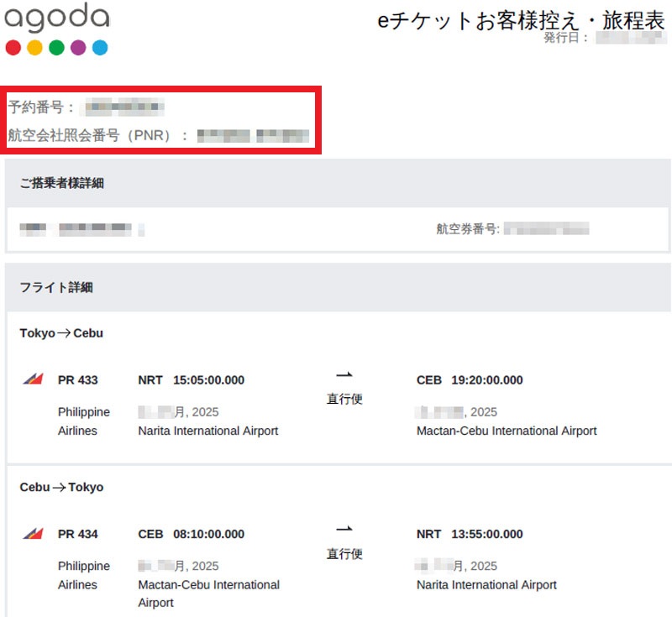Click the 予約番号 label
The width and height of the screenshot is (672, 617).
tap(40, 107)
